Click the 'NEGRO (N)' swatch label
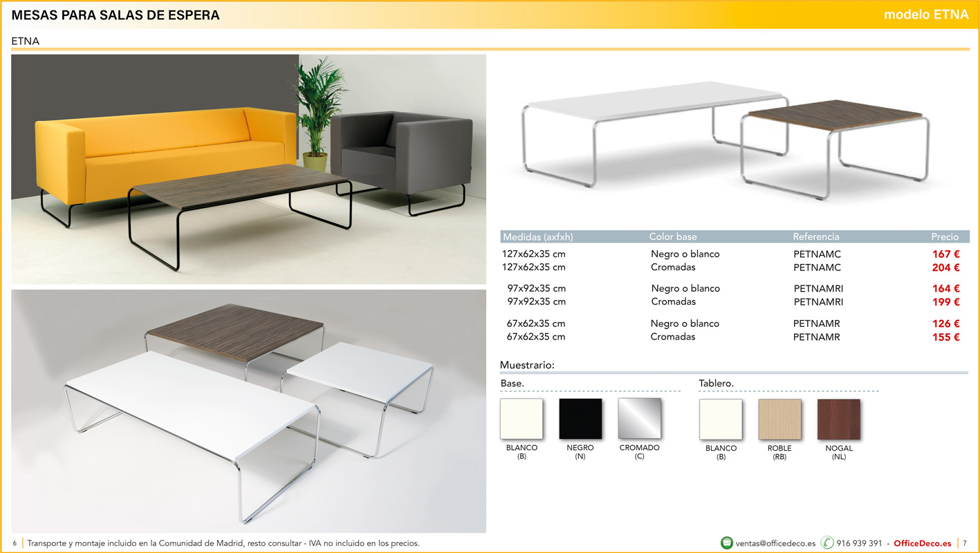980x553 pixels. (580, 452)
